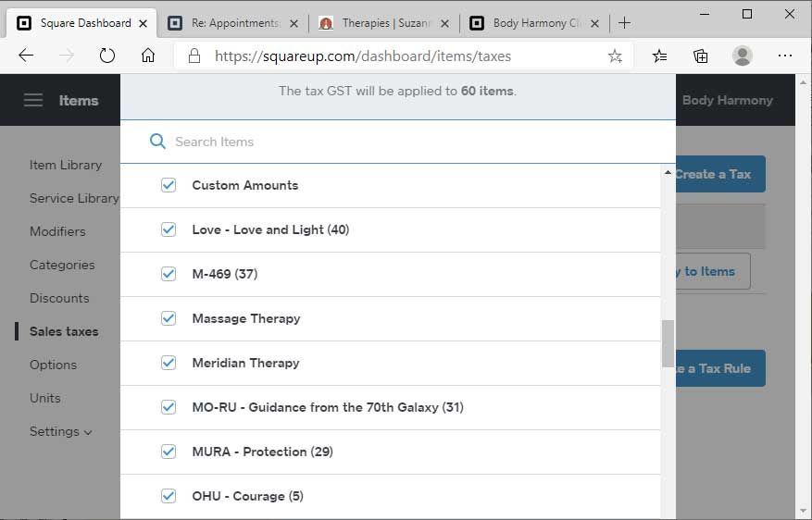The width and height of the screenshot is (812, 520).
Task: Expand the Settings sidebar section
Action: (x=60, y=431)
